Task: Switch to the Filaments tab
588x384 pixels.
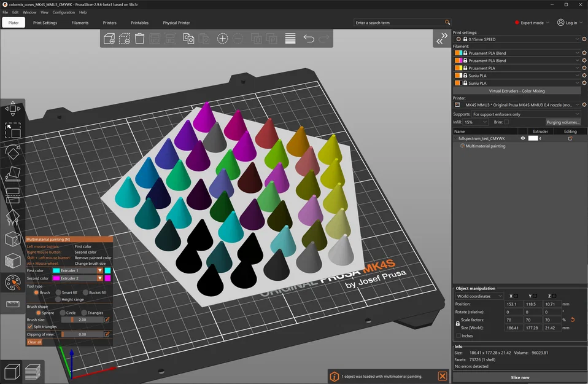Action: point(80,23)
